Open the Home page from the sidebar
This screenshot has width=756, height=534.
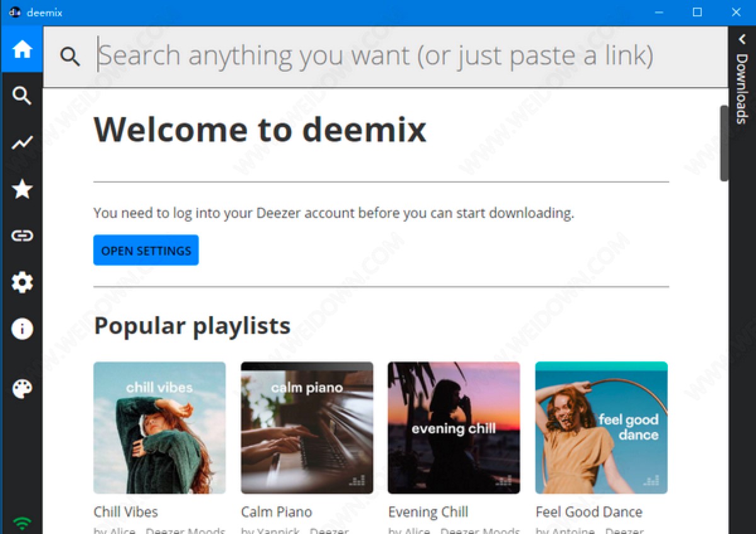pyautogui.click(x=22, y=50)
